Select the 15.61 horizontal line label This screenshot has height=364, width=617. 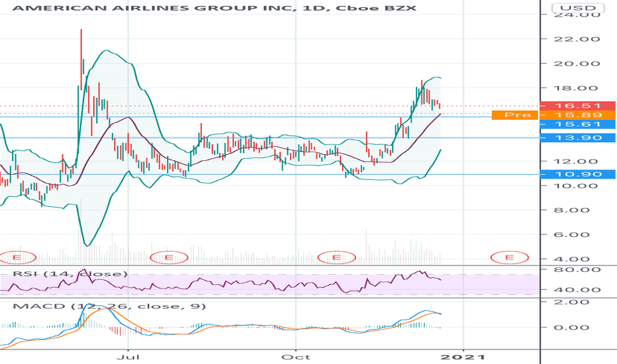(x=577, y=124)
